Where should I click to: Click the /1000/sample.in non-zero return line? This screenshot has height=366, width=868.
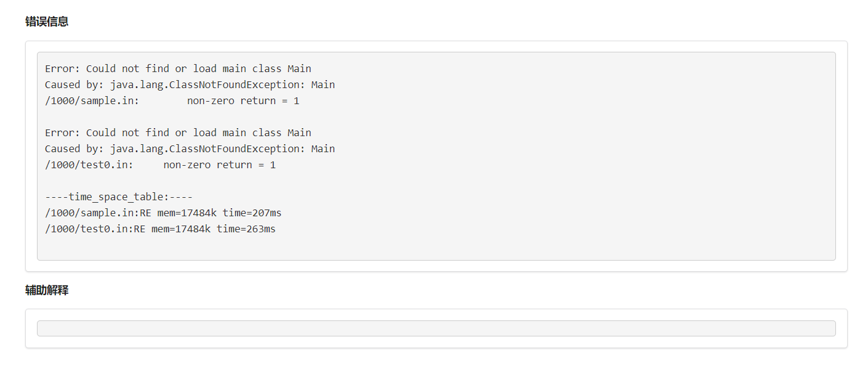[172, 100]
